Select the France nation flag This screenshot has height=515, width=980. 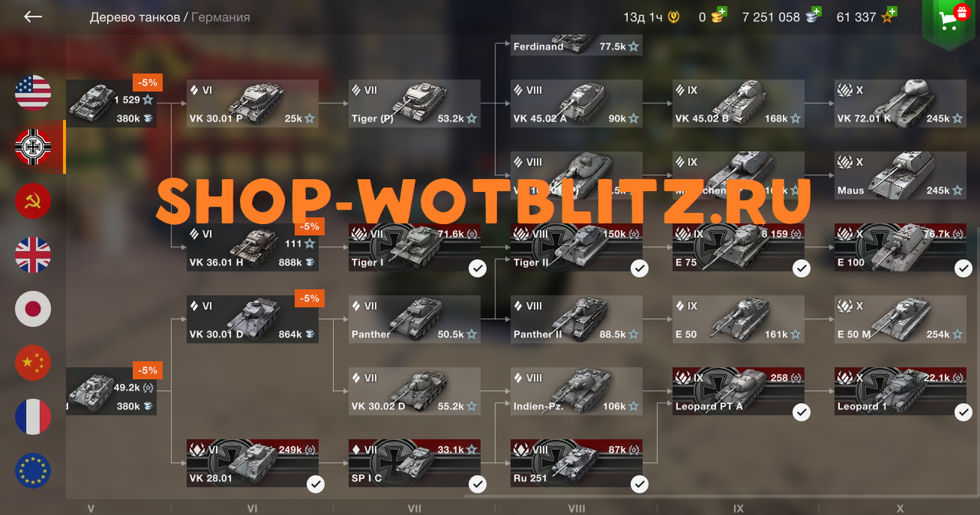[33, 417]
